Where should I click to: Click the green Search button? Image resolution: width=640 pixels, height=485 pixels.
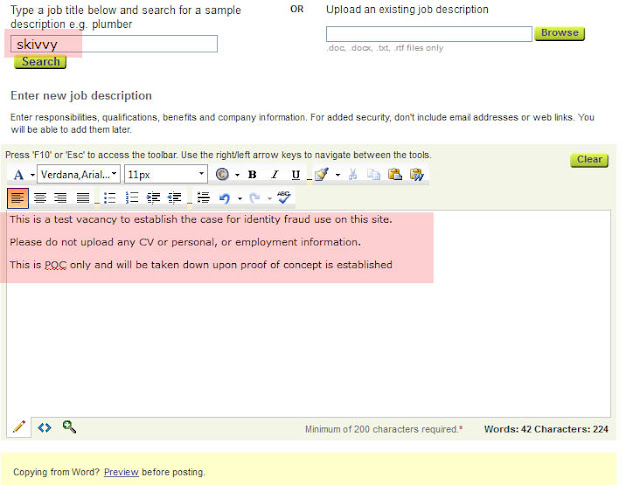point(40,62)
